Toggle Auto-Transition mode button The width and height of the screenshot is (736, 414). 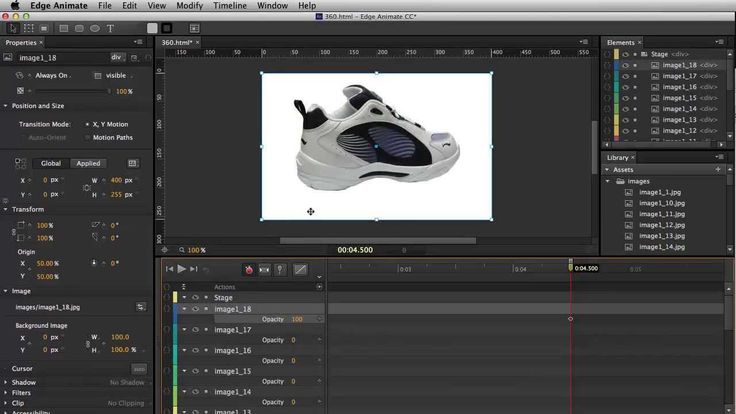tap(264, 269)
